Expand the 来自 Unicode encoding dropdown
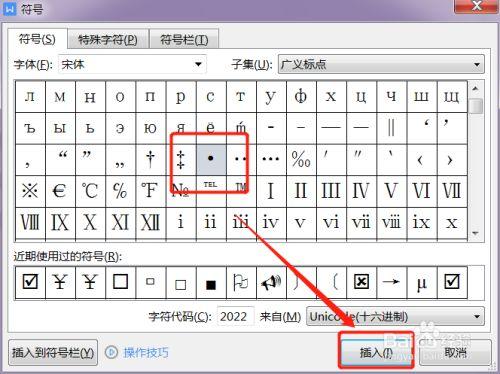 pos(477,316)
